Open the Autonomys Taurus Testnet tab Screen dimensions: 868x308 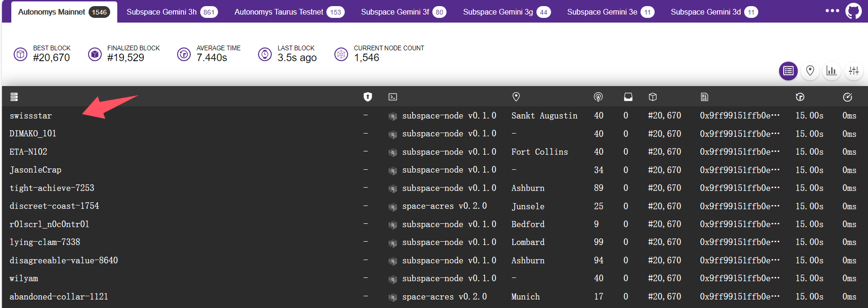click(x=289, y=12)
